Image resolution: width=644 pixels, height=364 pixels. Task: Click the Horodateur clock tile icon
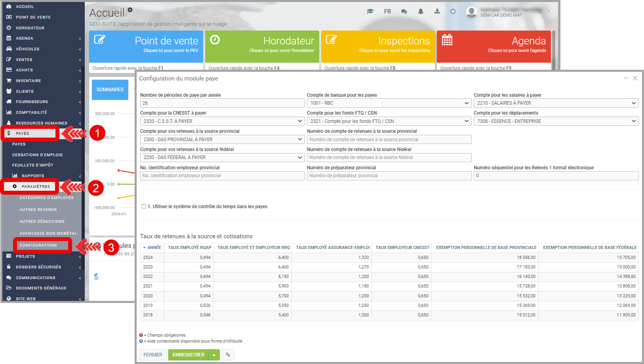click(x=215, y=40)
